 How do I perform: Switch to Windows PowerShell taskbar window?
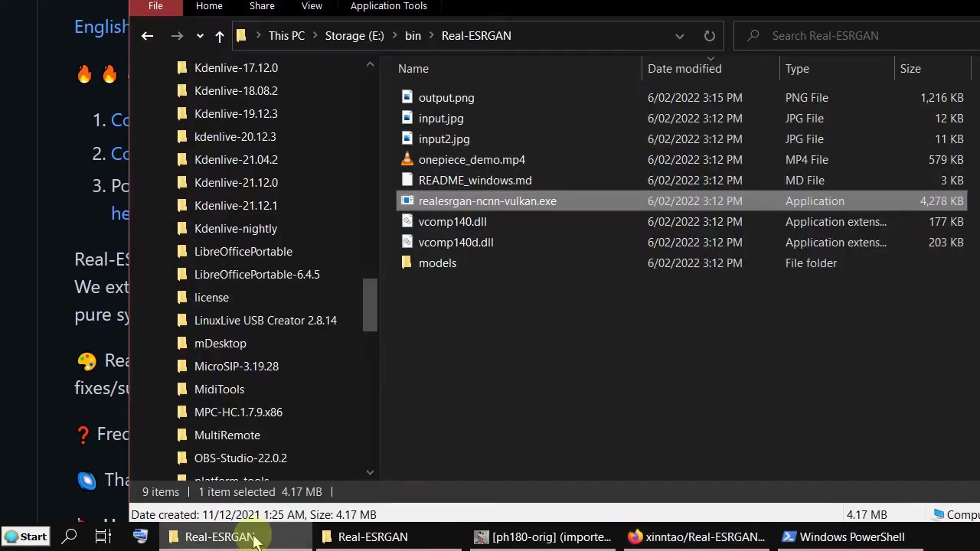pos(849,537)
